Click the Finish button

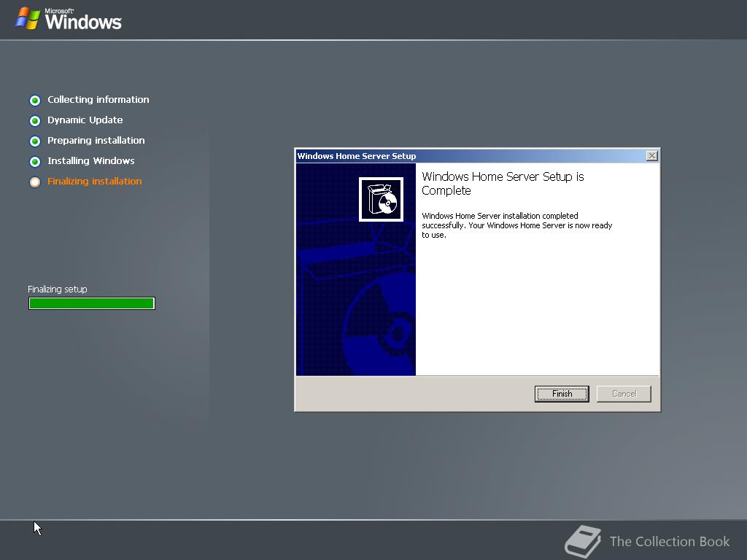point(562,394)
